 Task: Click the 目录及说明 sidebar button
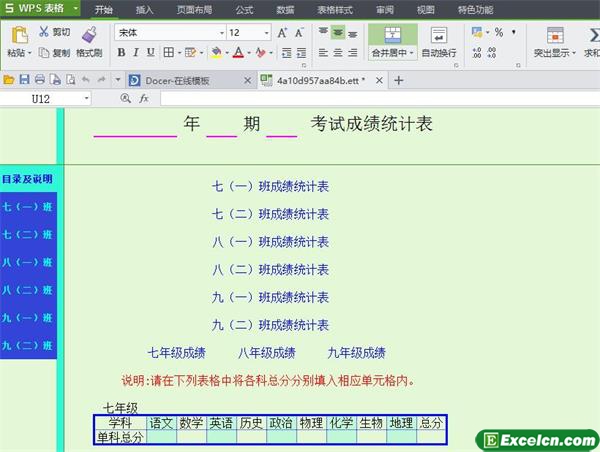27,179
